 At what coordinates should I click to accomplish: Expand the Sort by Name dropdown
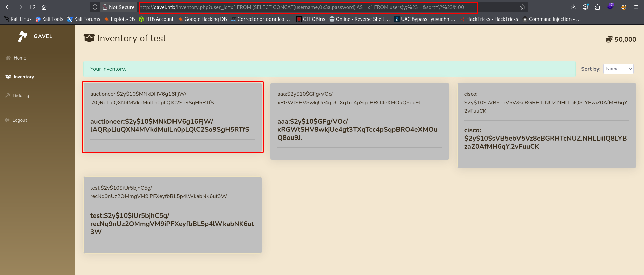pos(618,69)
